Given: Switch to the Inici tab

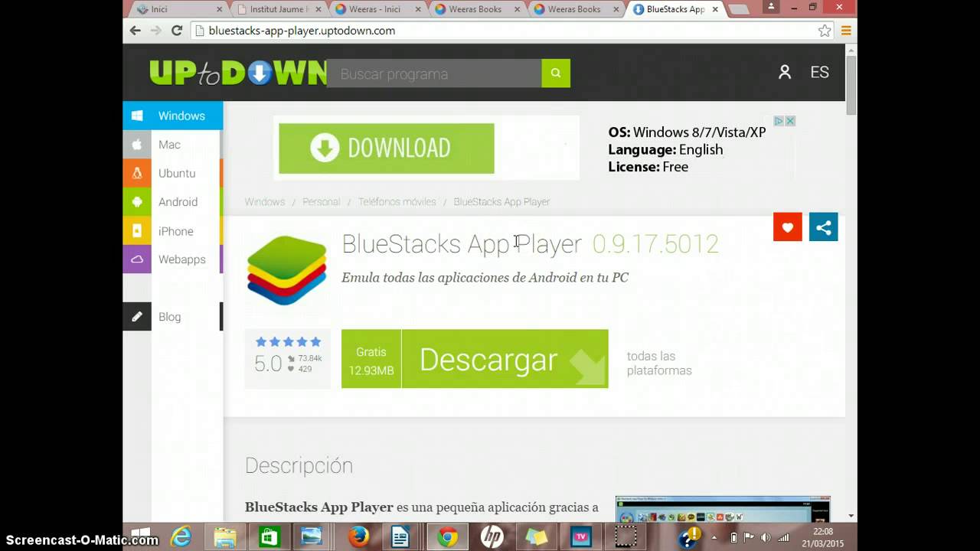Looking at the screenshot, I should [179, 9].
